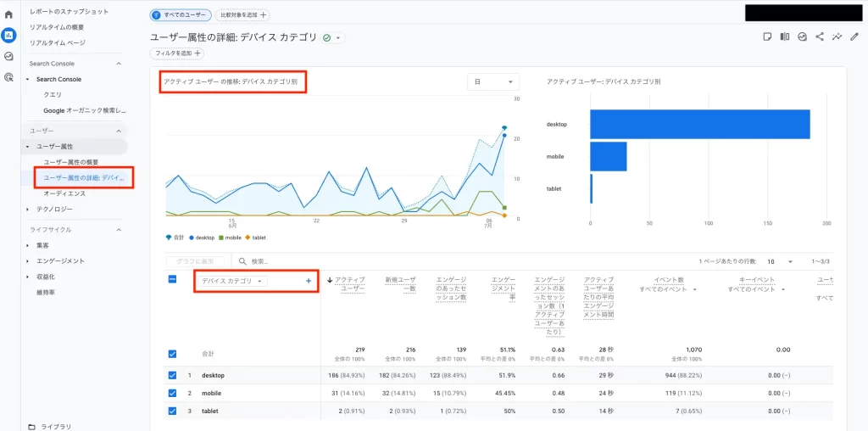This screenshot has width=868, height=431.
Task: Open the Reports bar-chart icon in left rail
Action: (8, 36)
